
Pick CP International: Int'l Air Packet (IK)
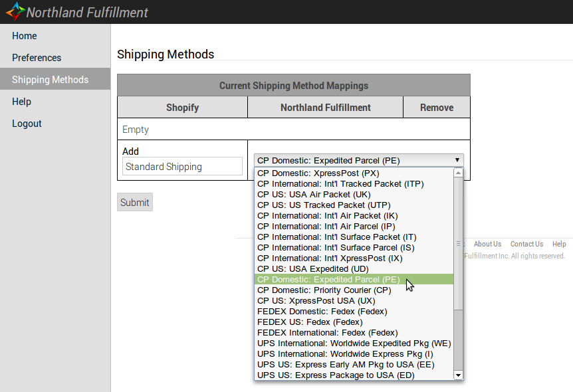354,215
